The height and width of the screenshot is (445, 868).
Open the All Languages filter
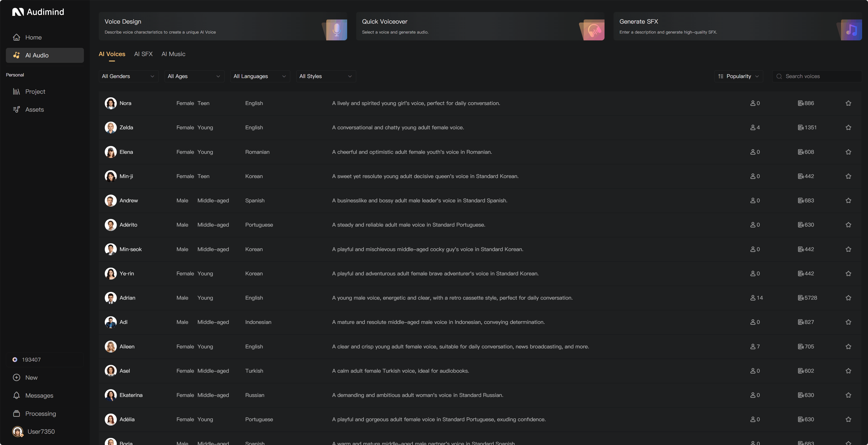(x=260, y=76)
